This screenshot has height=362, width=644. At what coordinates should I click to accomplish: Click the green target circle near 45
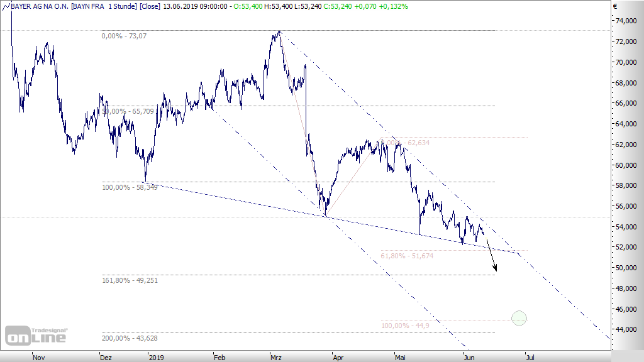coord(519,318)
